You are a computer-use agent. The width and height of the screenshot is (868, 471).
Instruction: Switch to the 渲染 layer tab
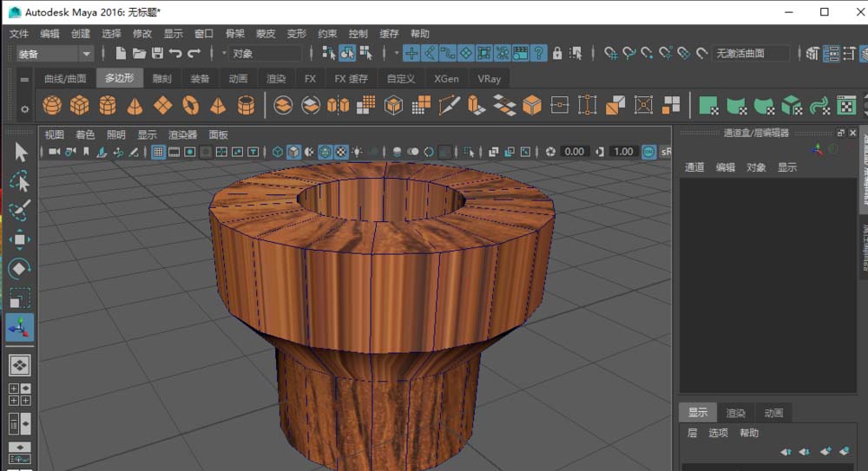(x=735, y=413)
